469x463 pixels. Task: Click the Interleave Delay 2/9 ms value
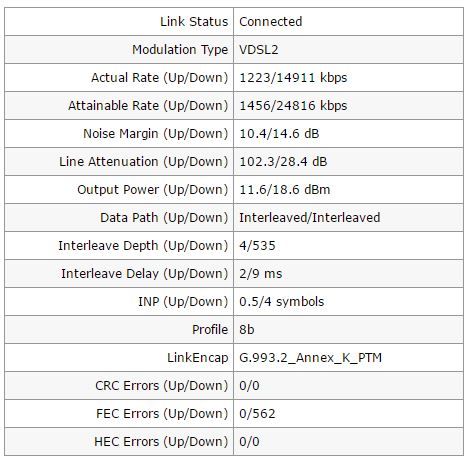(x=261, y=274)
